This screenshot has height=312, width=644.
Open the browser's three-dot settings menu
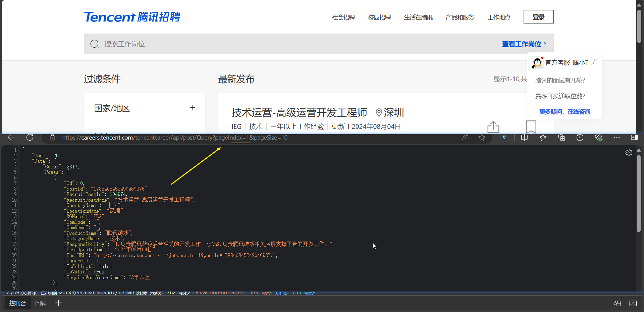pyautogui.click(x=616, y=137)
